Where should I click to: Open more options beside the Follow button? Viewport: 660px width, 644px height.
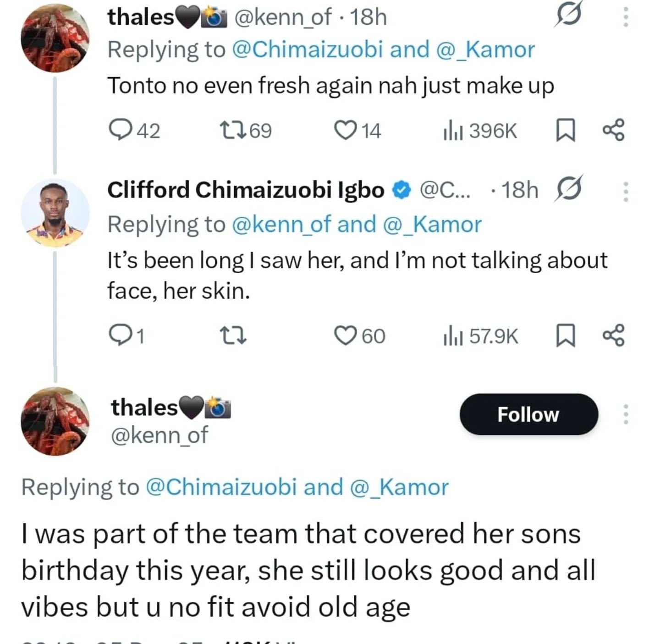tap(626, 414)
